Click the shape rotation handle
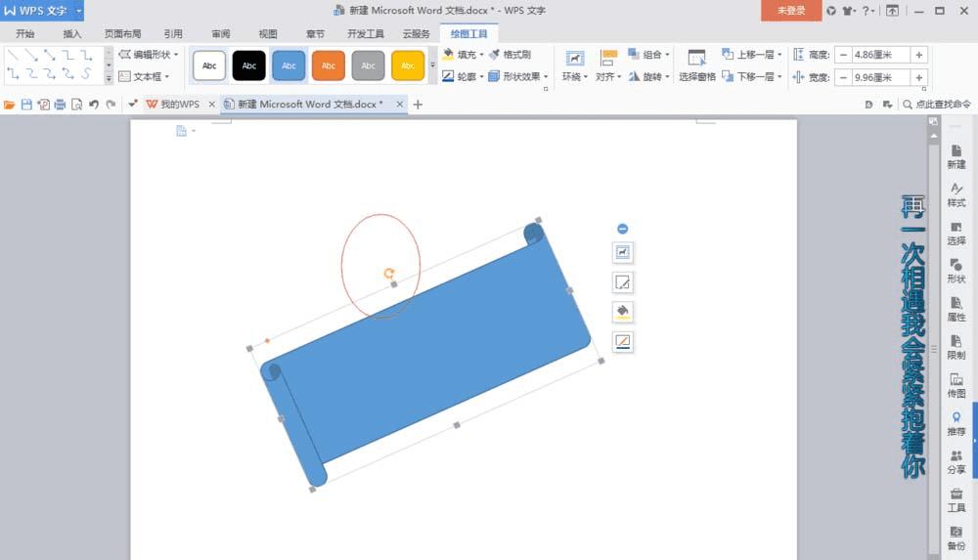This screenshot has width=978, height=560. pyautogui.click(x=388, y=273)
